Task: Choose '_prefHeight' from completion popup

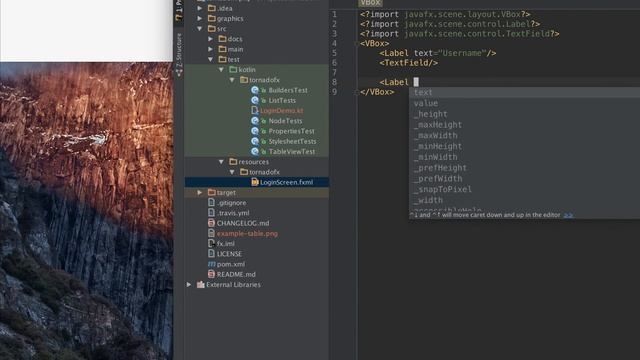Action: 524,168
